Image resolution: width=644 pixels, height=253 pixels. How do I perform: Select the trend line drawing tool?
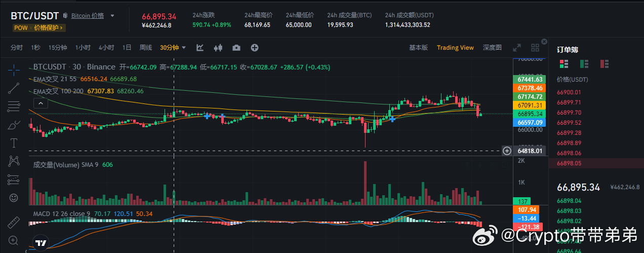click(x=14, y=89)
